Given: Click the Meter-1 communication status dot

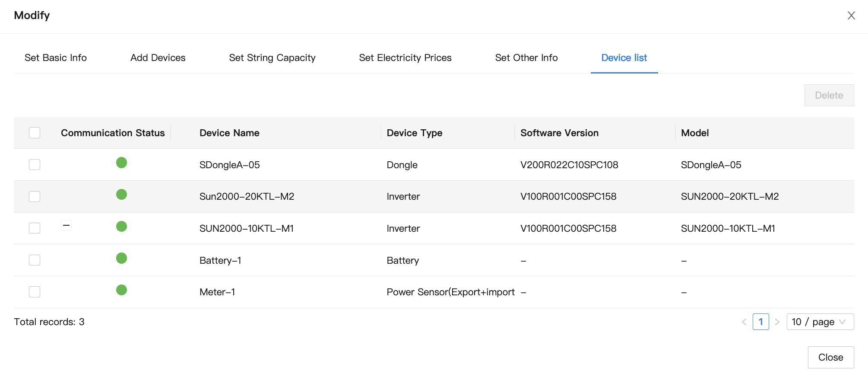Looking at the screenshot, I should tap(121, 290).
